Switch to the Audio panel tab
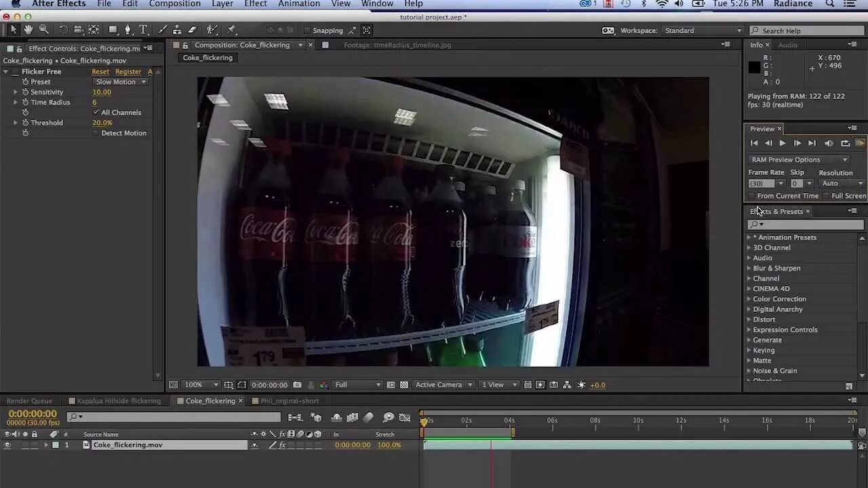 787,45
